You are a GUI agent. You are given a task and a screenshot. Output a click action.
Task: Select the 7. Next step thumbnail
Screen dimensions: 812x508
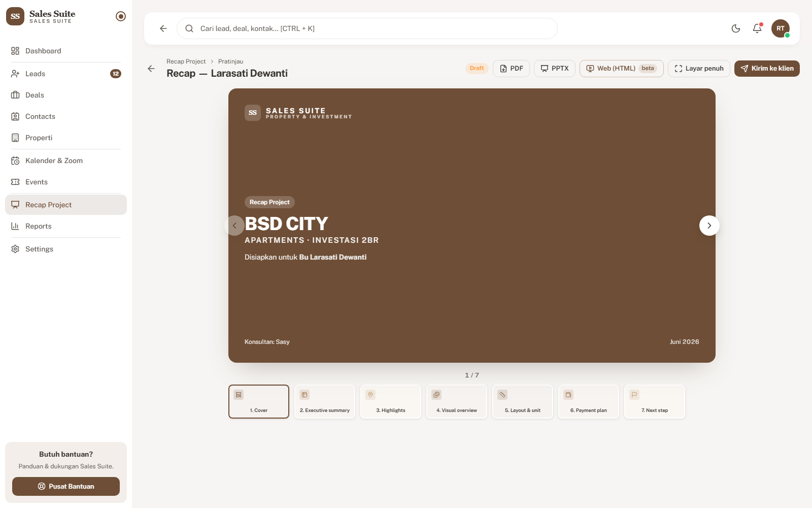pyautogui.click(x=655, y=401)
